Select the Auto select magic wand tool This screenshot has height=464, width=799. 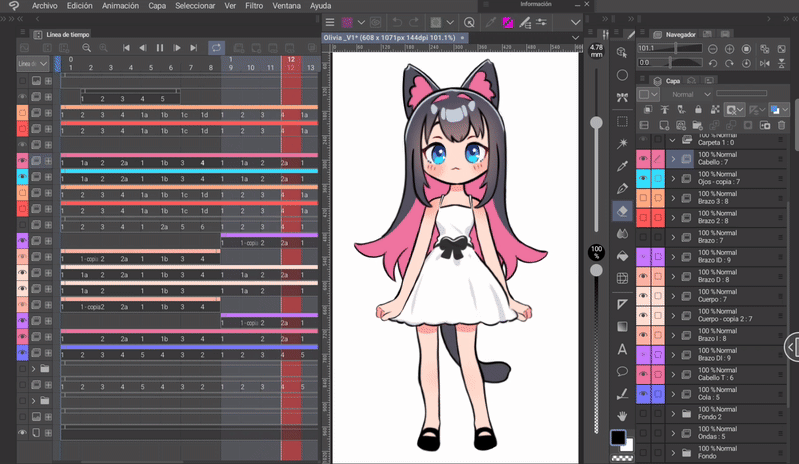click(622, 144)
